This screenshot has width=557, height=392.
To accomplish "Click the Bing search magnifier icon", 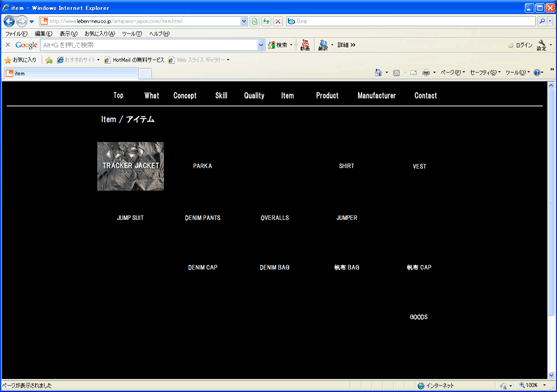I will (x=542, y=21).
